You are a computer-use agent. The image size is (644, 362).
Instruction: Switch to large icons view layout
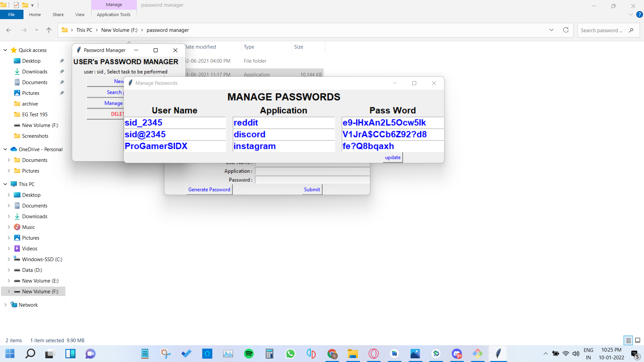point(638,340)
